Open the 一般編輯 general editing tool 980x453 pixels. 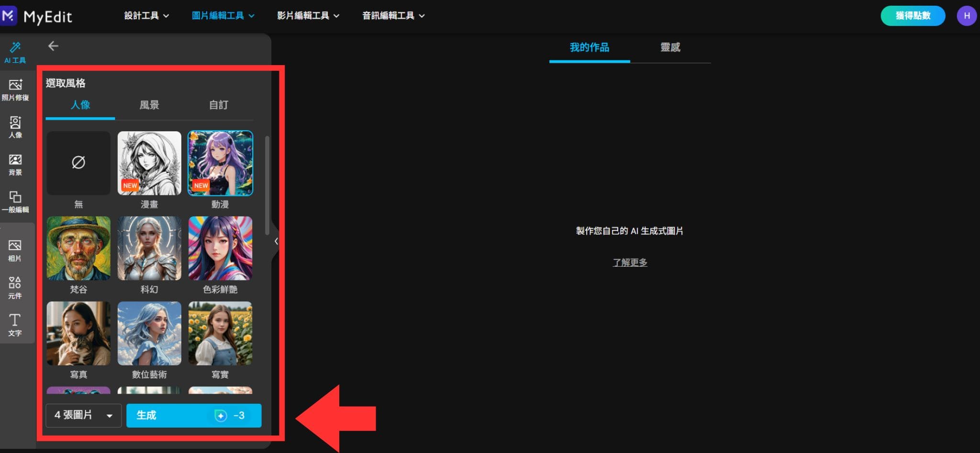coord(15,202)
